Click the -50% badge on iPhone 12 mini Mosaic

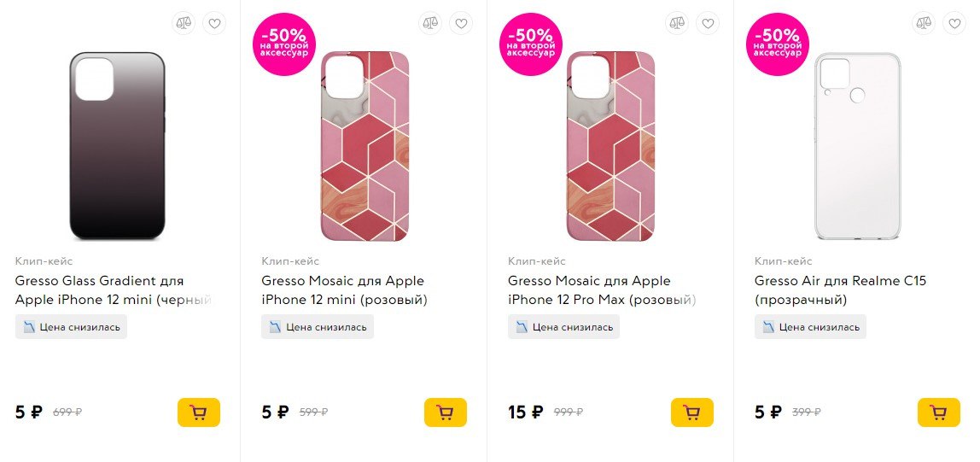[284, 44]
